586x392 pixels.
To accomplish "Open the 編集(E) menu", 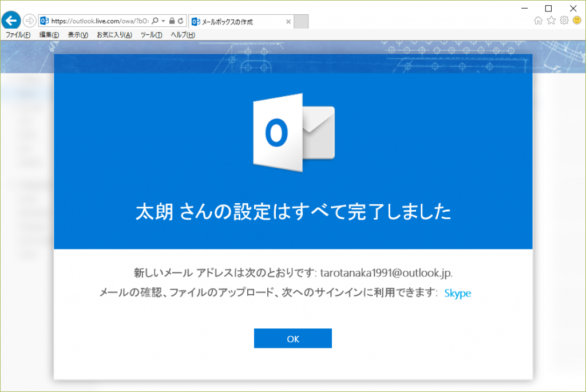I will click(x=49, y=35).
